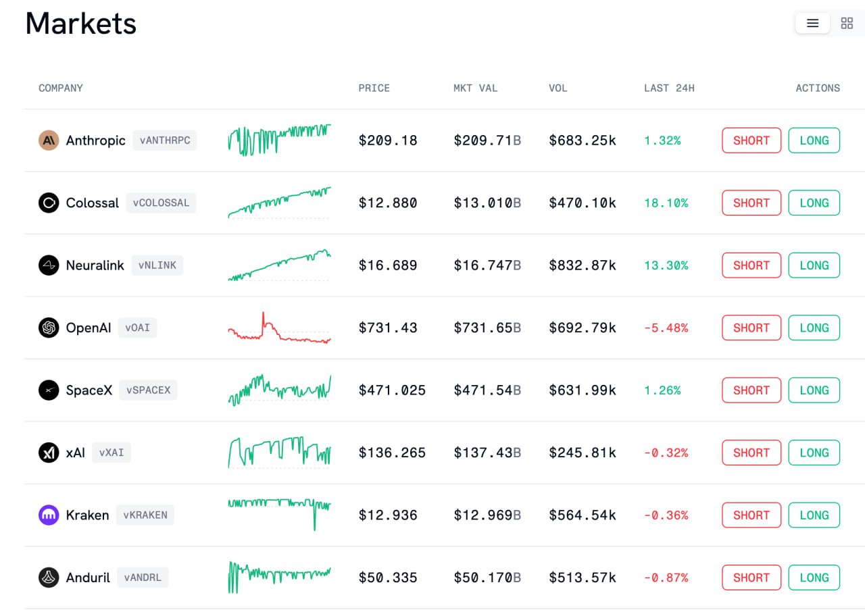Sort by the LAST 24H column header
Screen dimensions: 865x616
coord(669,88)
